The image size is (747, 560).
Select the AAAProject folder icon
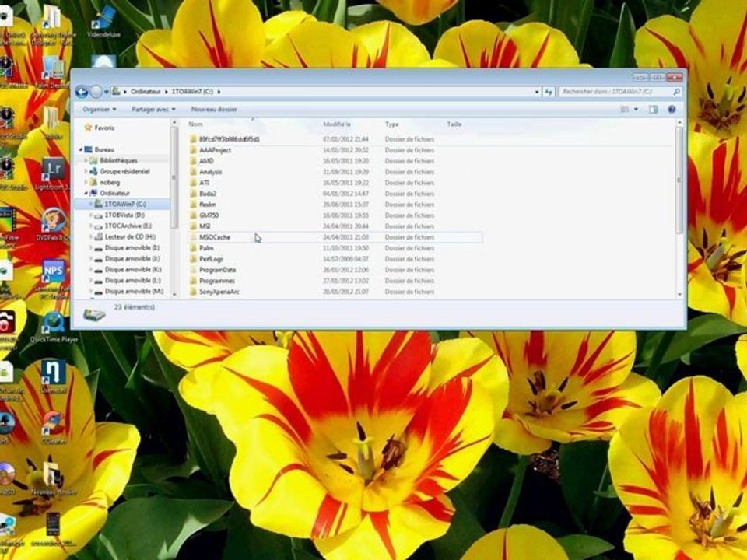pyautogui.click(x=193, y=150)
